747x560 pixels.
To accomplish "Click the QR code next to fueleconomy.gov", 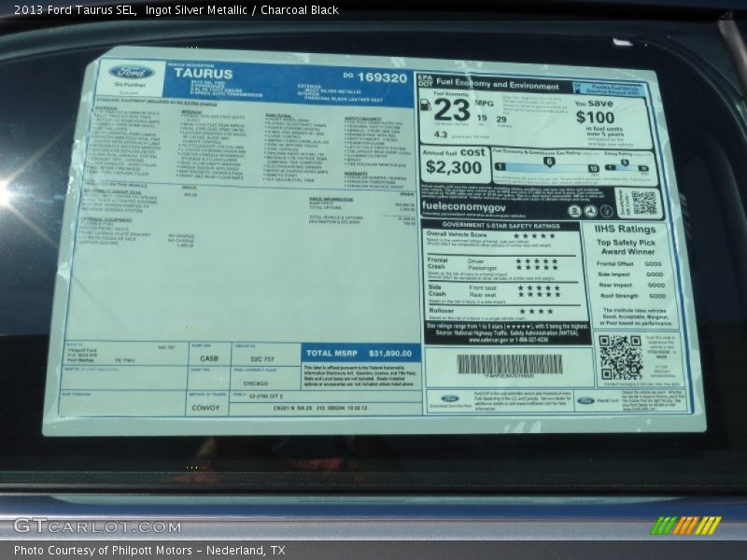I will tap(643, 203).
